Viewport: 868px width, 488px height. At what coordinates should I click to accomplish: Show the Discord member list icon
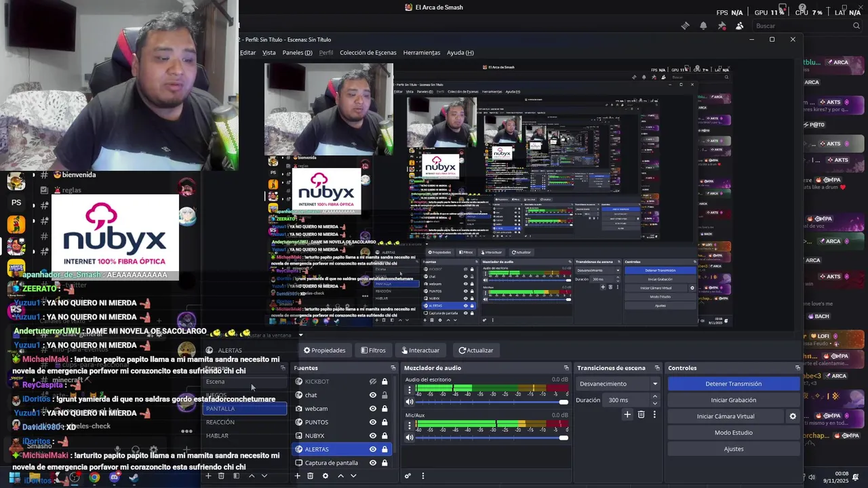(739, 26)
